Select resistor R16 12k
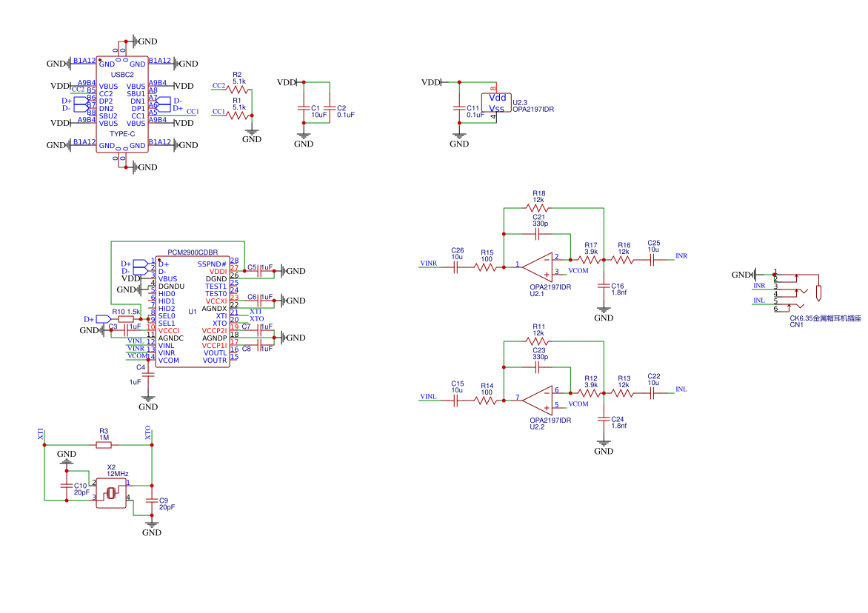The height and width of the screenshot is (613, 868). pos(623,259)
